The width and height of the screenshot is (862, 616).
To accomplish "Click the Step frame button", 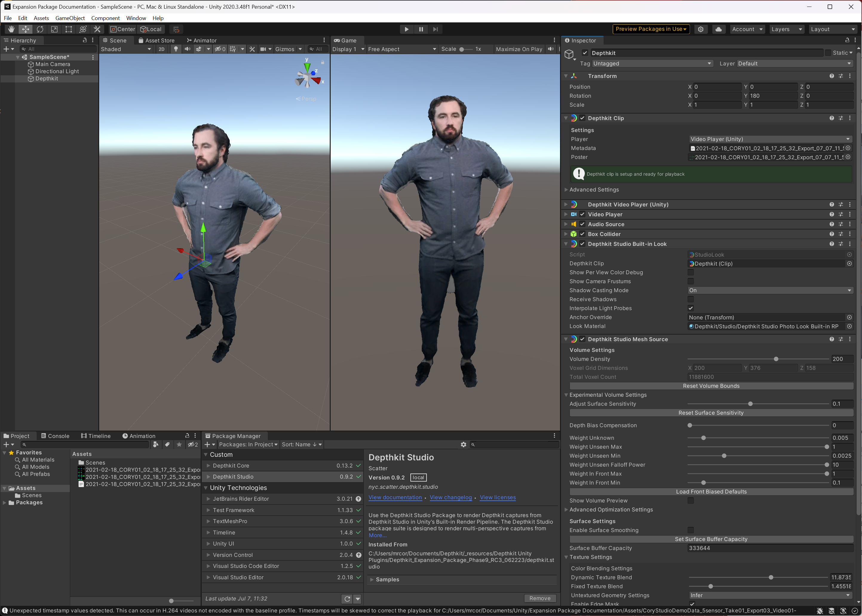I will click(435, 29).
